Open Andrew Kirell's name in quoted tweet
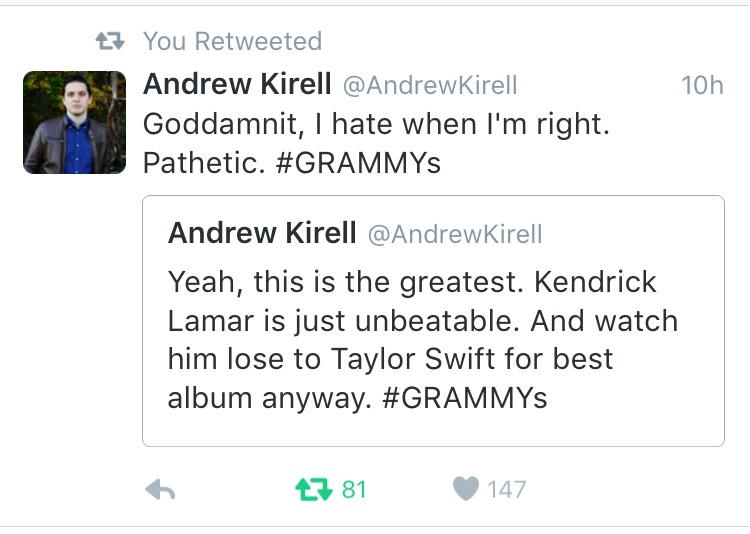This screenshot has height=534, width=750. click(262, 233)
